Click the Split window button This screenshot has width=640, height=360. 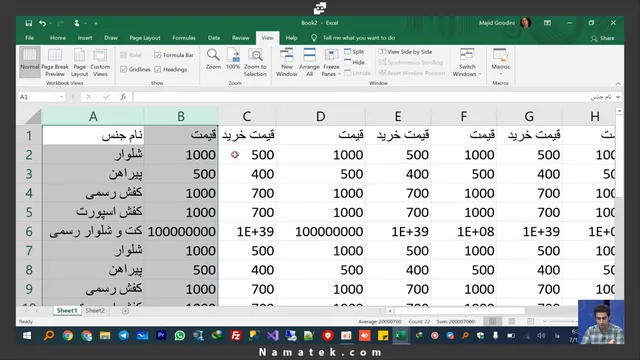(x=354, y=52)
